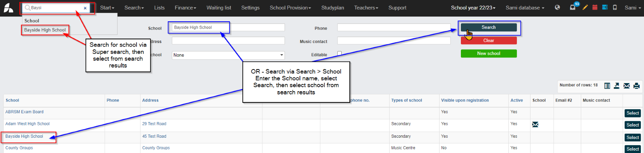The height and width of the screenshot is (153, 644).
Task: Open the None school type combo box
Action: coord(228,55)
